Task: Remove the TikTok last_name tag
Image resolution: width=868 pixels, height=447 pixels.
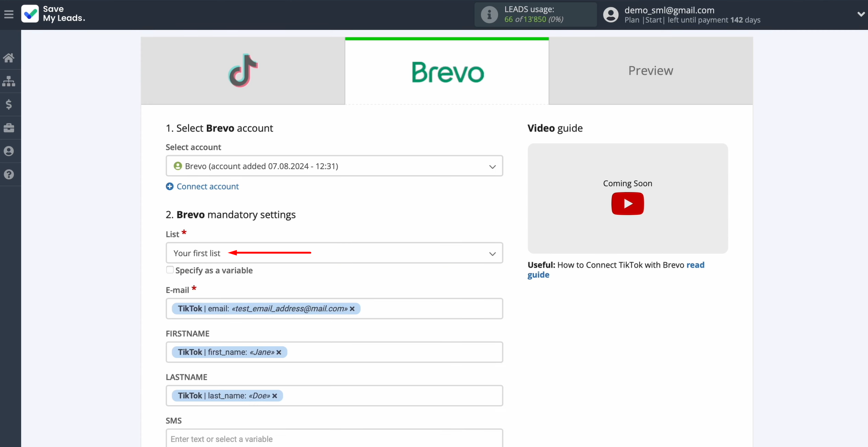Action: point(275,396)
